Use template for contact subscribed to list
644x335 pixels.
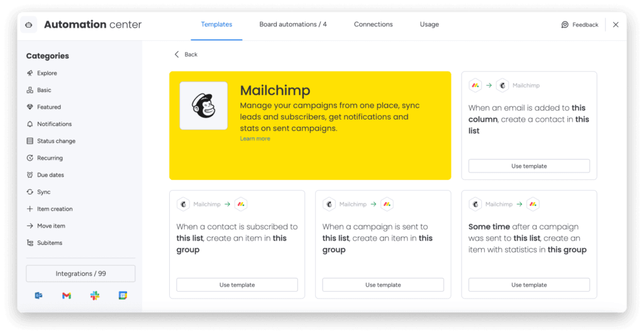pos(237,285)
